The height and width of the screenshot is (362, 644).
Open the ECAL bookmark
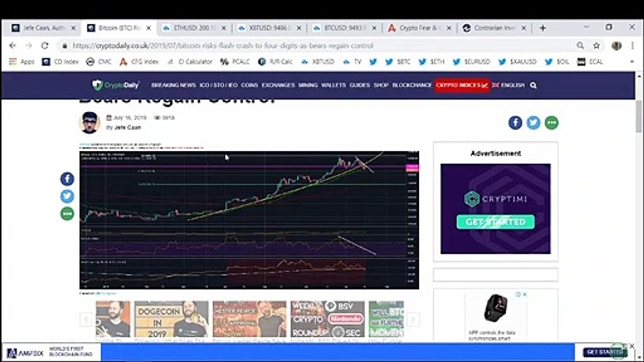(590, 62)
